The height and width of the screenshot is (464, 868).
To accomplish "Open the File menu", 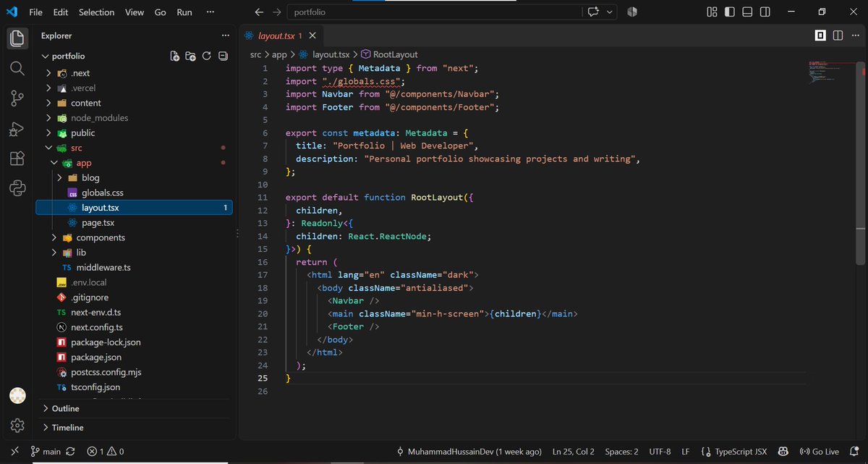I will [x=35, y=12].
